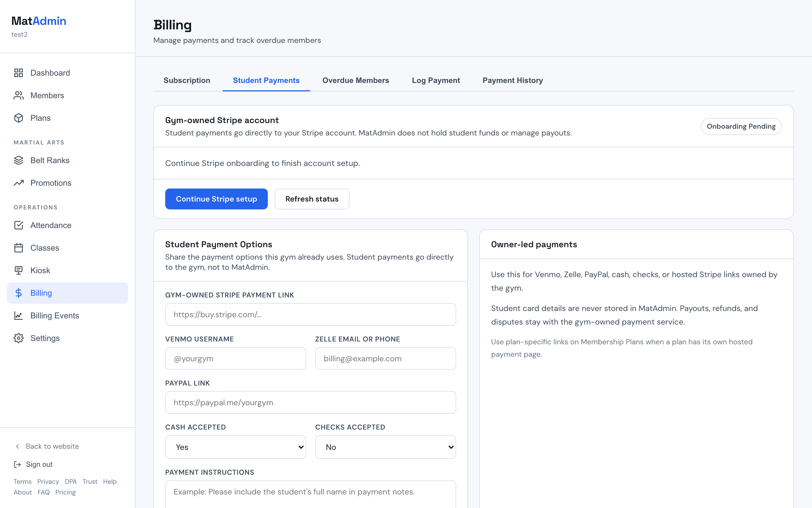Open the Pricing footer link
This screenshot has height=508, width=812.
pyautogui.click(x=65, y=492)
